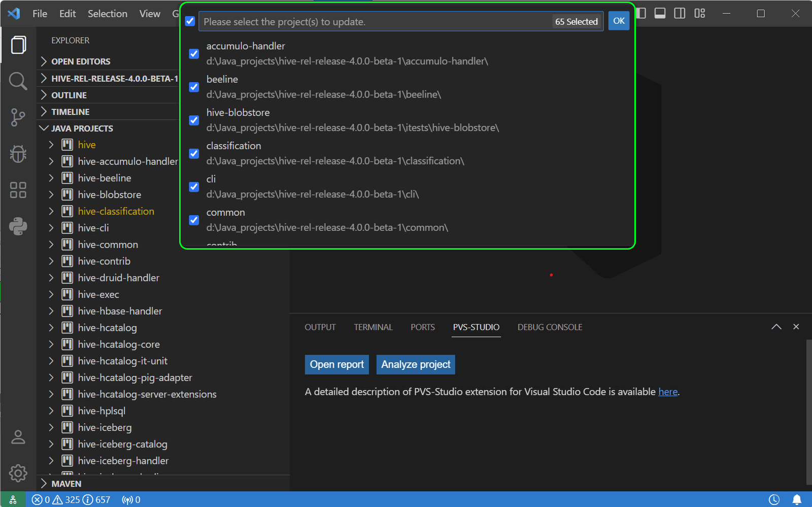Open the Selection menu

click(107, 13)
